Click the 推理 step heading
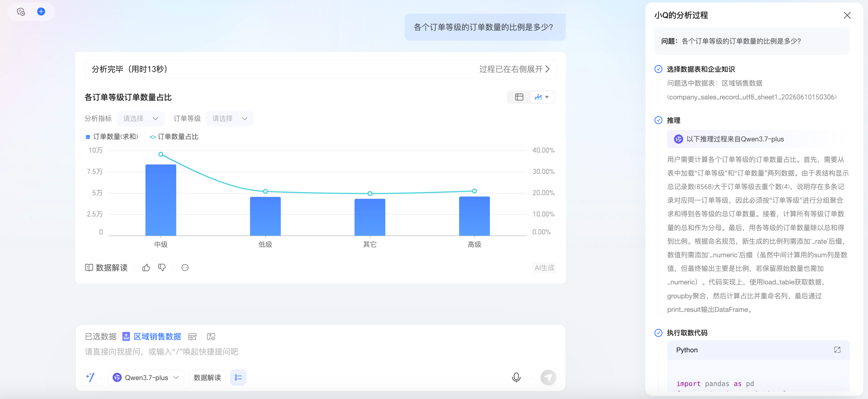The width and height of the screenshot is (868, 399). tap(674, 120)
